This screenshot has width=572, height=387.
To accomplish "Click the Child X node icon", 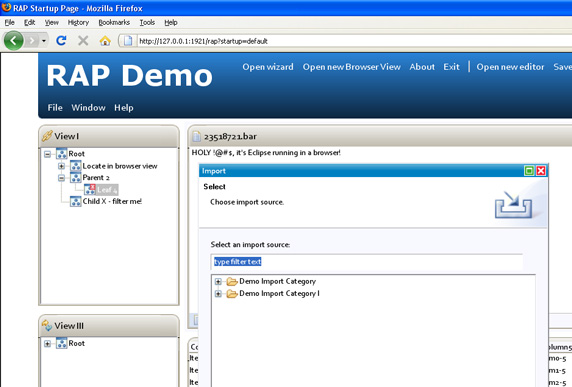I will click(x=76, y=201).
